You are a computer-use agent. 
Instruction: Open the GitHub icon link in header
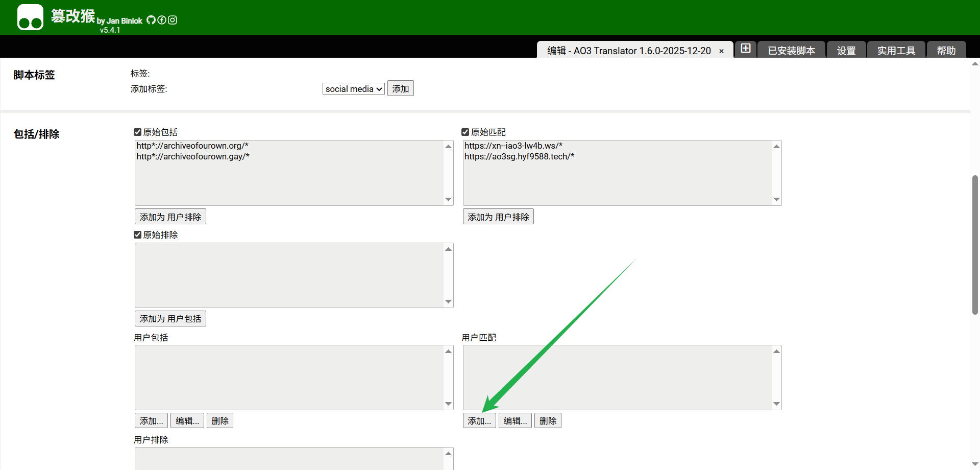(151, 20)
